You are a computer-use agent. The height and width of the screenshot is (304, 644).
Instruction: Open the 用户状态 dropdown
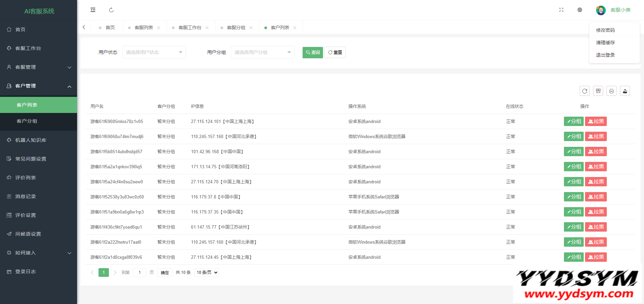(154, 52)
